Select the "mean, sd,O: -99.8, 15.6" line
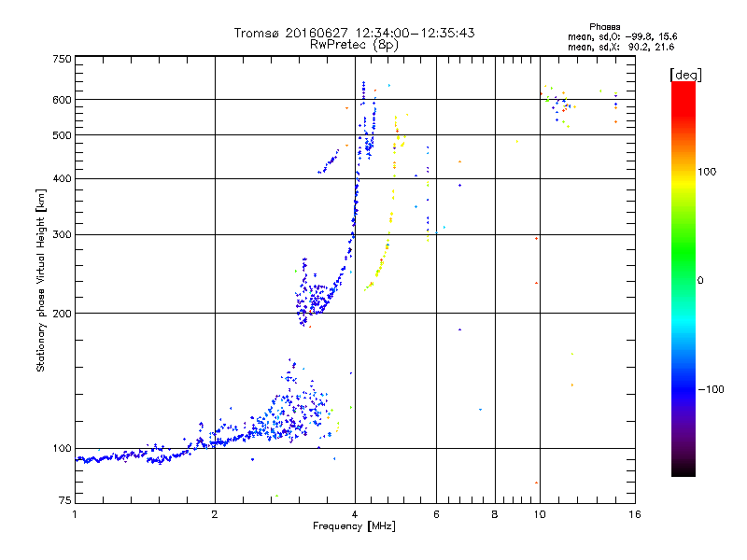The height and width of the screenshot is (560, 747). (x=622, y=37)
